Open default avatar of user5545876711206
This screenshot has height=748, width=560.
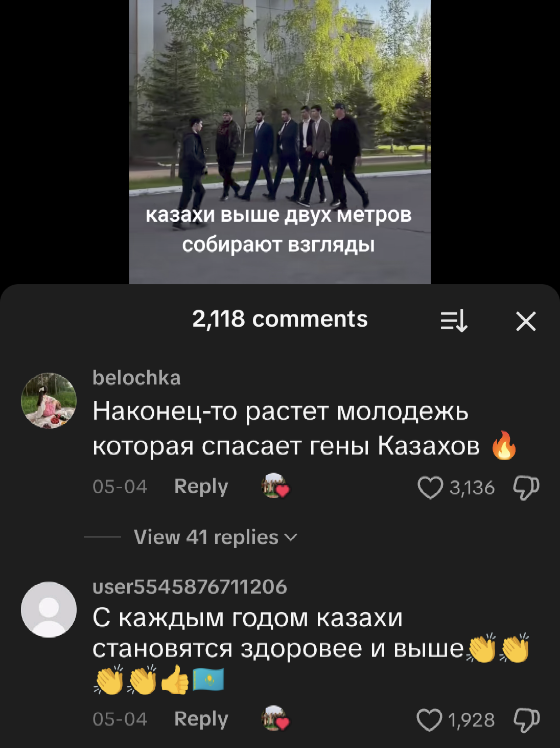[x=49, y=609]
